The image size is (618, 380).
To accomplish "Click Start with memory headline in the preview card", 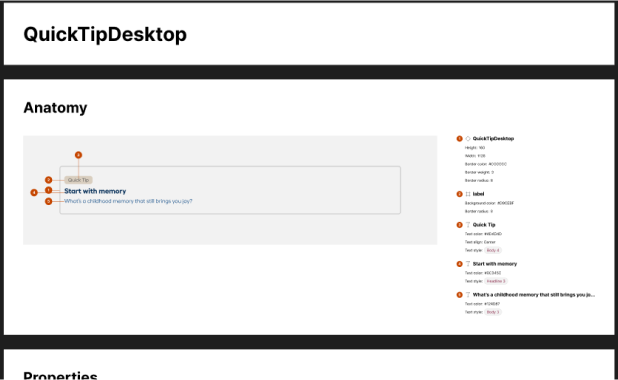I will [95, 191].
